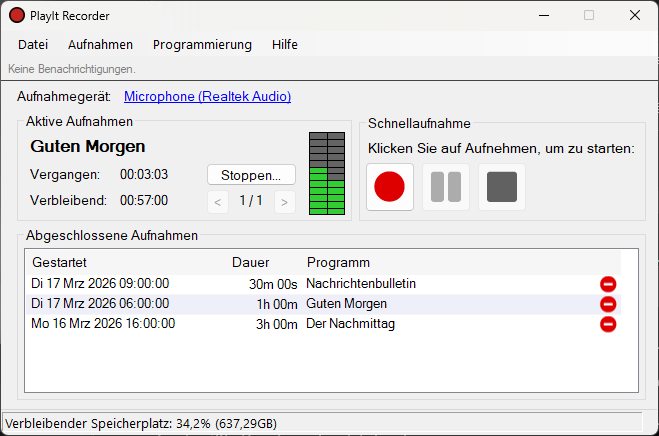The width and height of the screenshot is (659, 436).
Task: Click the Der Nachmittag program name
Action: pyautogui.click(x=351, y=324)
